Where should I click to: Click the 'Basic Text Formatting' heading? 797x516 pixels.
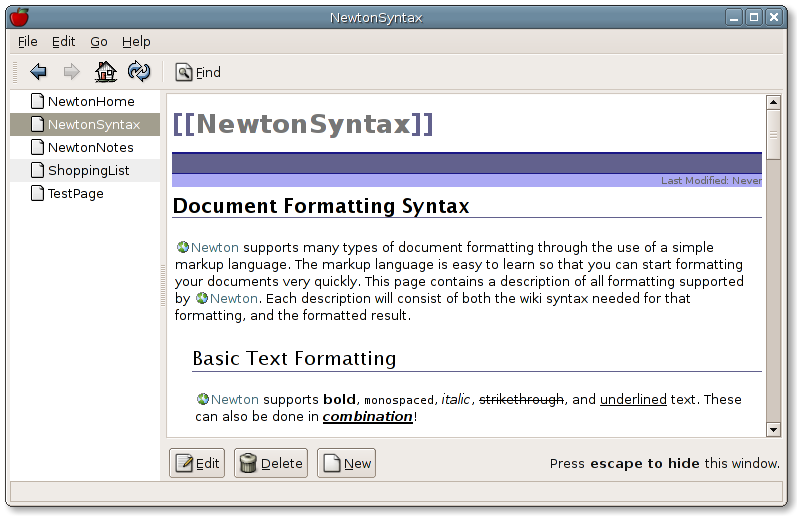pos(294,358)
